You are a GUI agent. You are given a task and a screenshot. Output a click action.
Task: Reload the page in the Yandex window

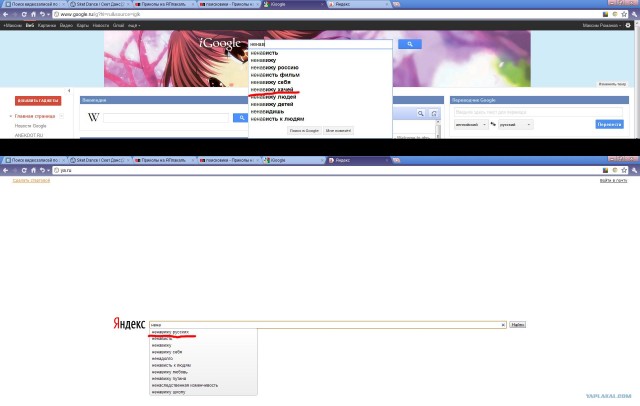[x=24, y=170]
